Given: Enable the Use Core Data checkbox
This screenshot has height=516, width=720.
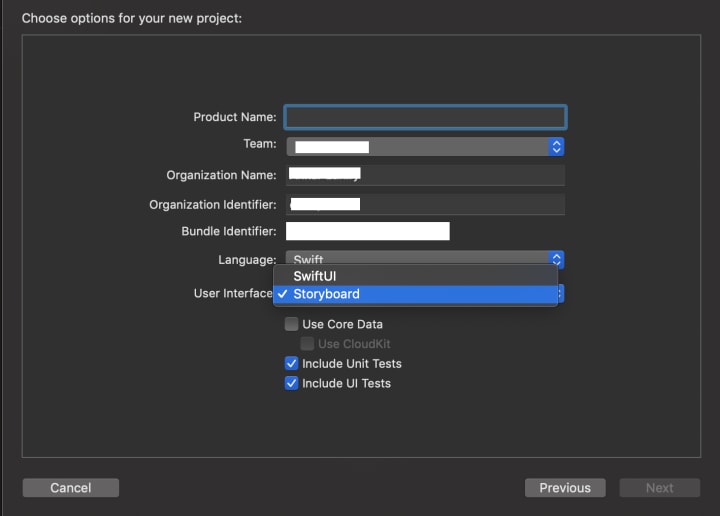Looking at the screenshot, I should tap(292, 324).
